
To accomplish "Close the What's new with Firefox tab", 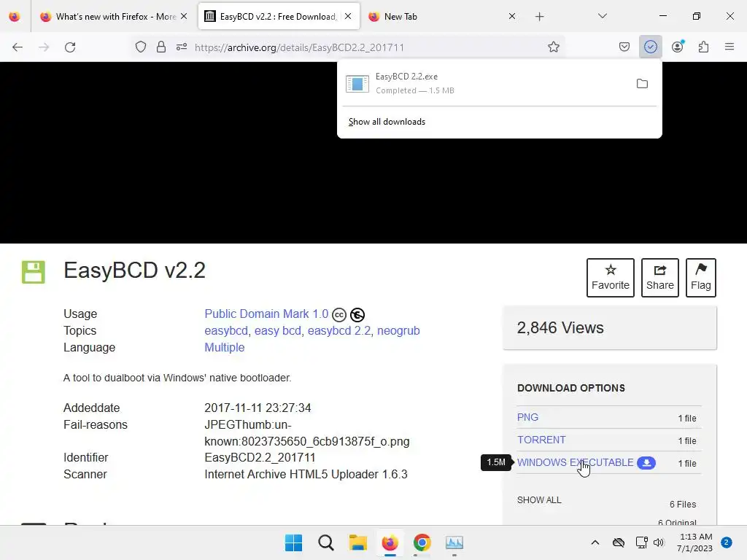I will (x=184, y=16).
